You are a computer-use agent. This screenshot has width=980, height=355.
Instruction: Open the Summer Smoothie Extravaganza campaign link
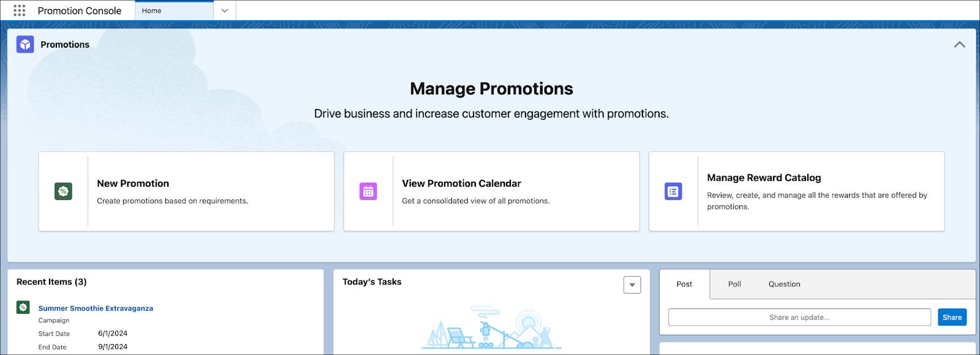click(x=94, y=308)
